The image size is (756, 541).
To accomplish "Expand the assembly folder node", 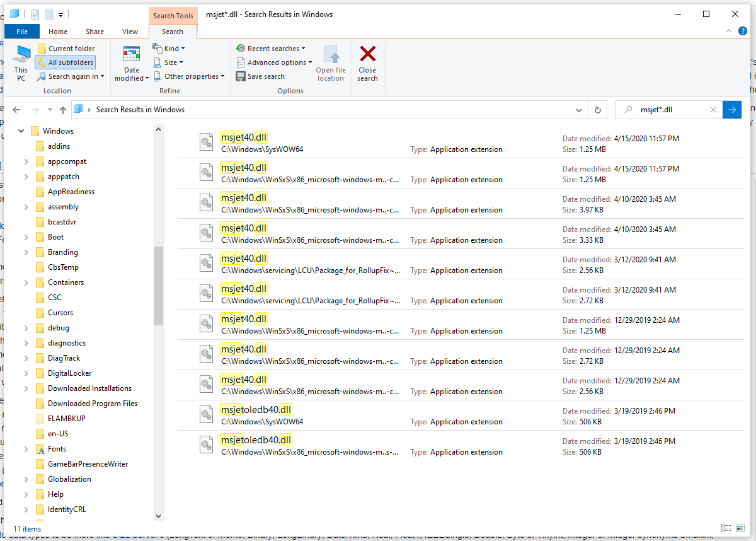I will [26, 207].
